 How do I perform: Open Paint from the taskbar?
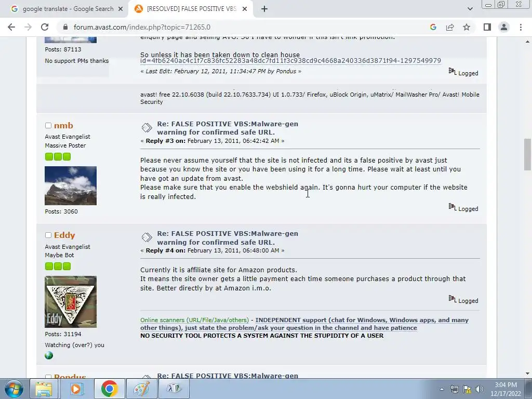(141, 389)
